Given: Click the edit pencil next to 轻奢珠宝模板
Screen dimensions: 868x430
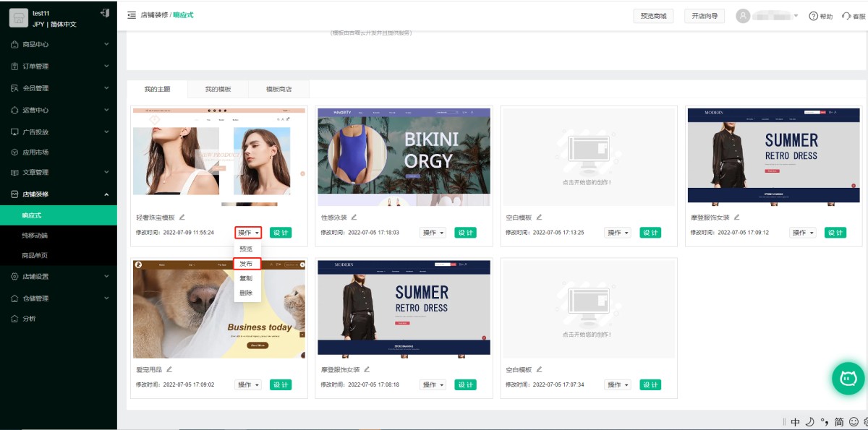Looking at the screenshot, I should click(x=182, y=217).
